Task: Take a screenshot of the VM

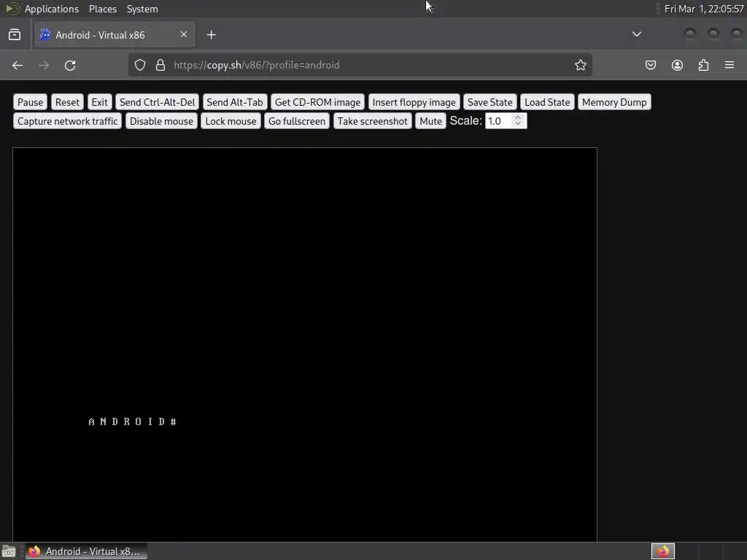Action: pos(373,121)
